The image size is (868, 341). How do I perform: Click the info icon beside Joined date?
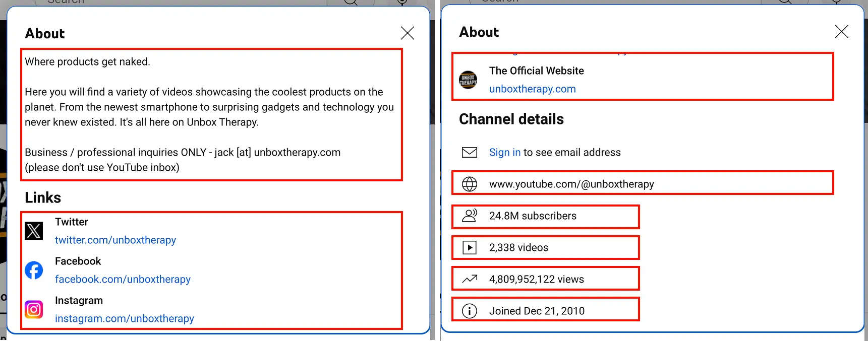470,311
